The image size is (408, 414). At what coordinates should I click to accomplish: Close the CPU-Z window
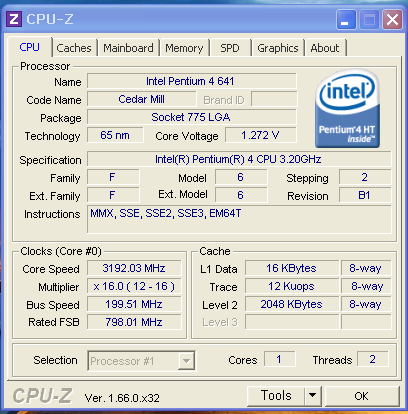(392, 20)
